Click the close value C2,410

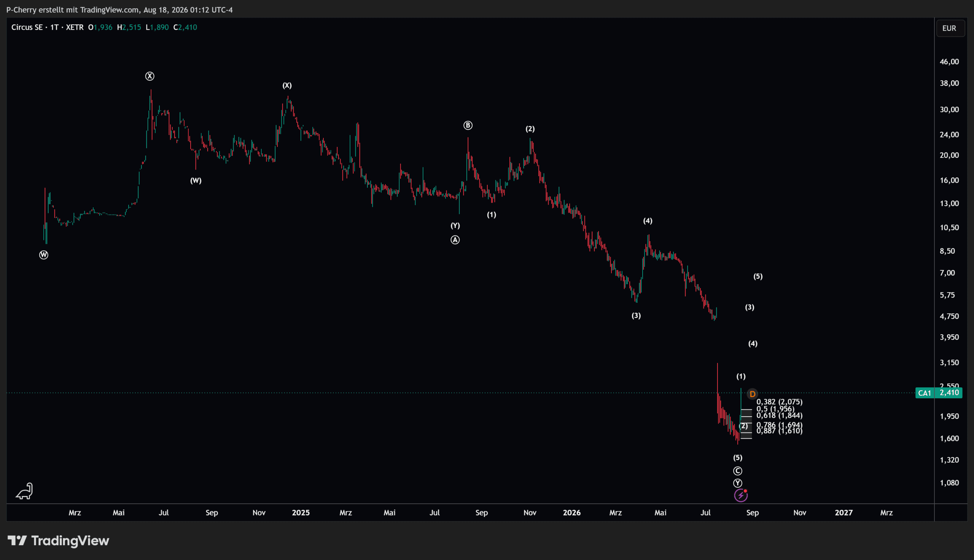tap(185, 27)
